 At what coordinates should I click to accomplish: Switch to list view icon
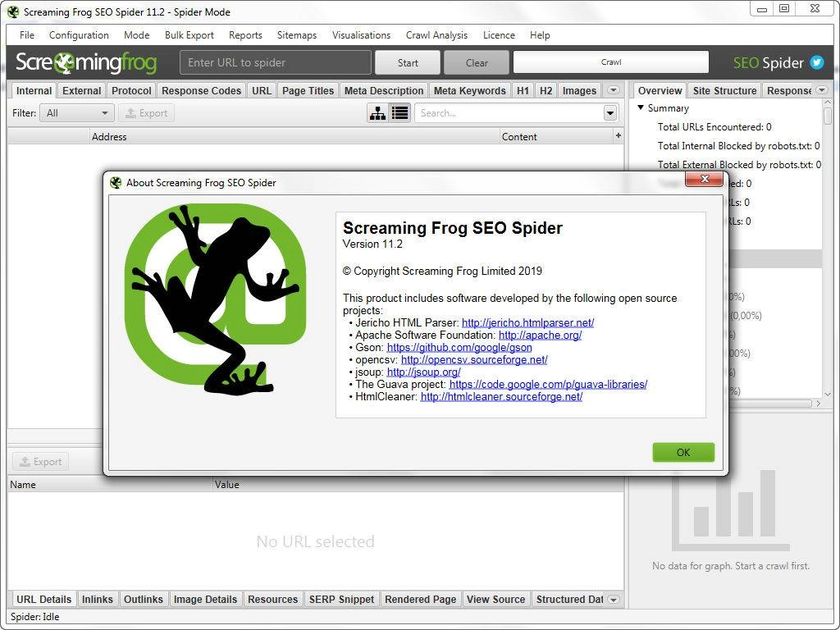399,113
